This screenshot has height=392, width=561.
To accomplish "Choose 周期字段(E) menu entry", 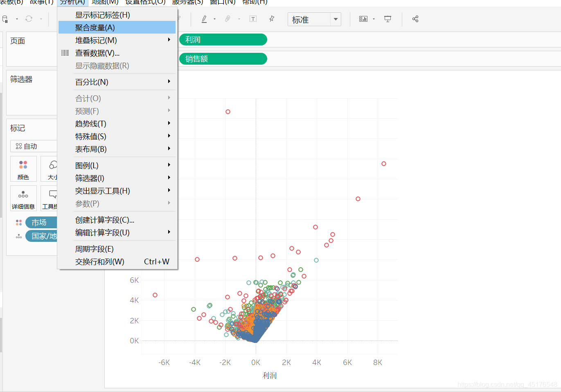I will (x=117, y=249).
